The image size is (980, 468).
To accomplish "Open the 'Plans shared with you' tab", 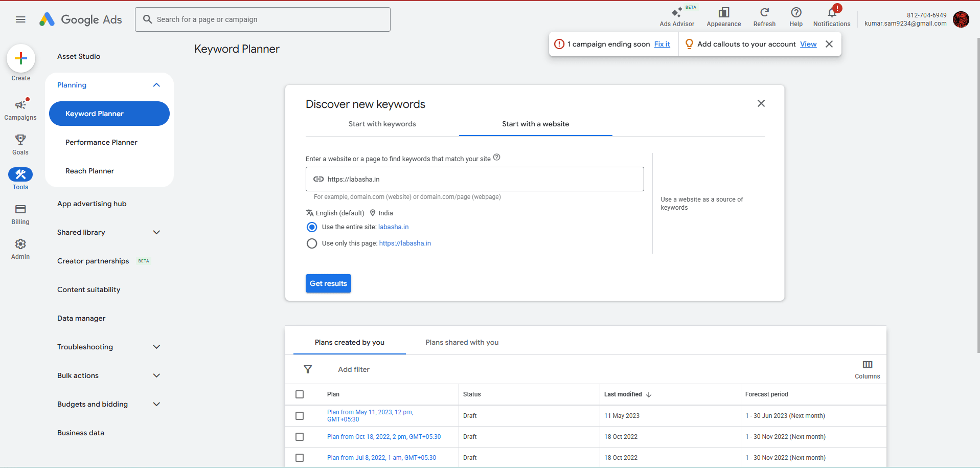I will pos(462,342).
